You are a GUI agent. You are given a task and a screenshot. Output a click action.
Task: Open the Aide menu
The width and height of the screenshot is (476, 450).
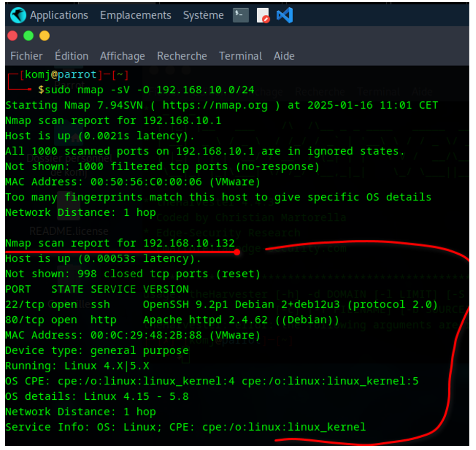[284, 56]
